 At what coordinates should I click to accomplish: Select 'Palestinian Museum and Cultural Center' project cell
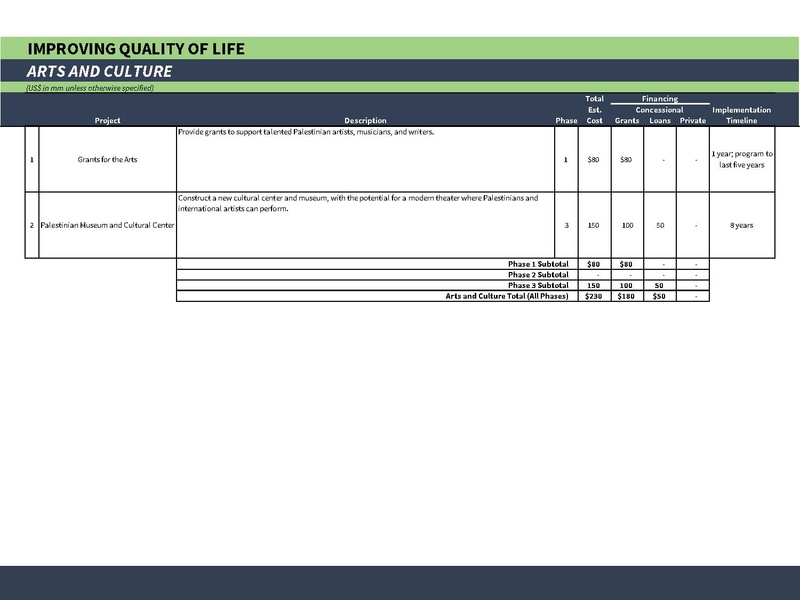(108, 225)
